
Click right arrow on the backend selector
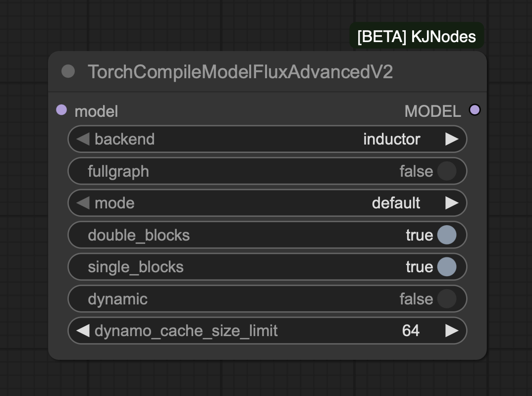(x=452, y=139)
